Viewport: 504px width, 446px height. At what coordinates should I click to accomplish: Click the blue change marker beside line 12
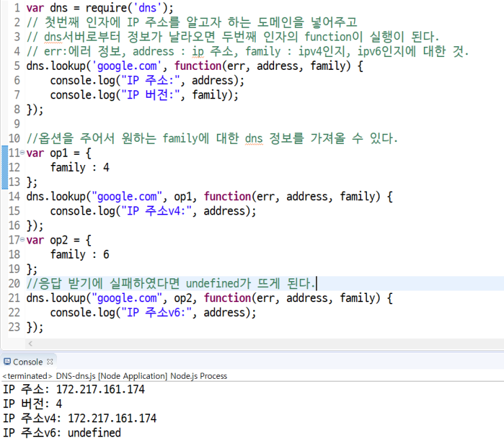[x=5, y=167]
